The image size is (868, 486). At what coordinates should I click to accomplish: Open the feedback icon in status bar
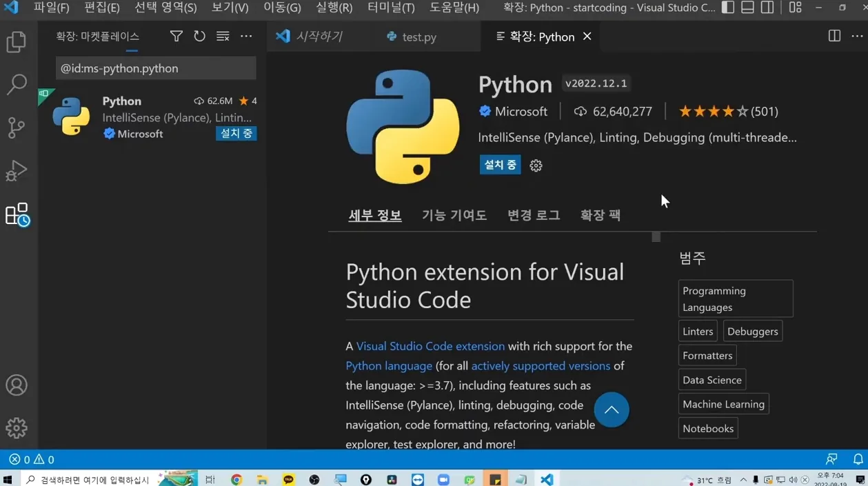point(831,459)
